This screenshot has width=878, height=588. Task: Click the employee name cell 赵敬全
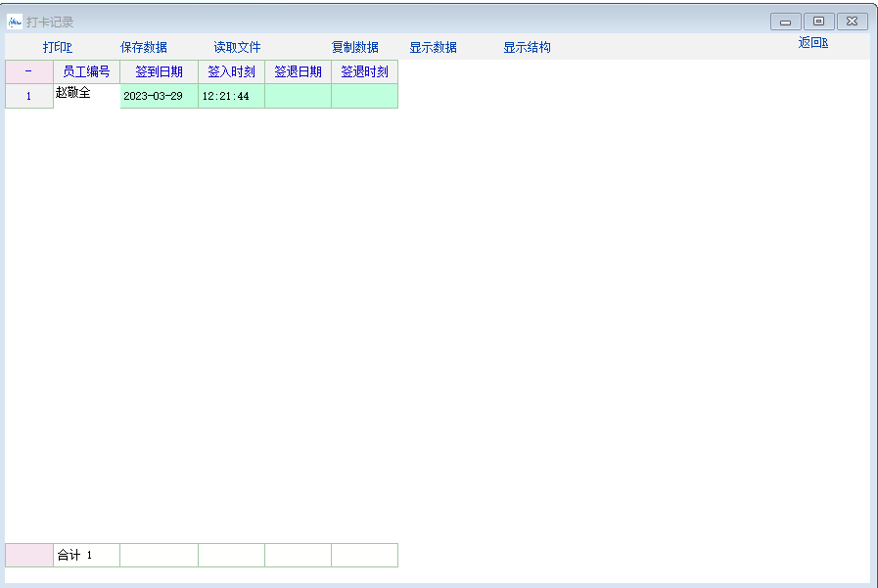pyautogui.click(x=73, y=93)
